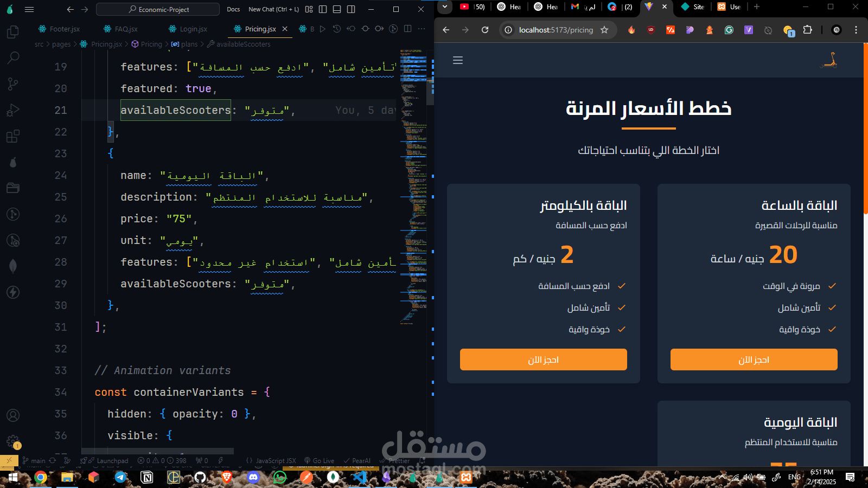Click the Economic-Project command search box

pos(158,9)
